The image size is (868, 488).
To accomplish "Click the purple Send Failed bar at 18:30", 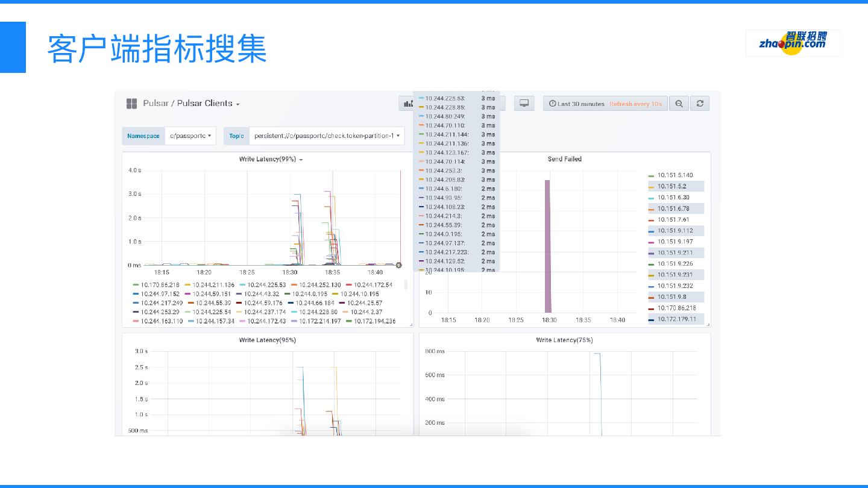I will (x=548, y=246).
